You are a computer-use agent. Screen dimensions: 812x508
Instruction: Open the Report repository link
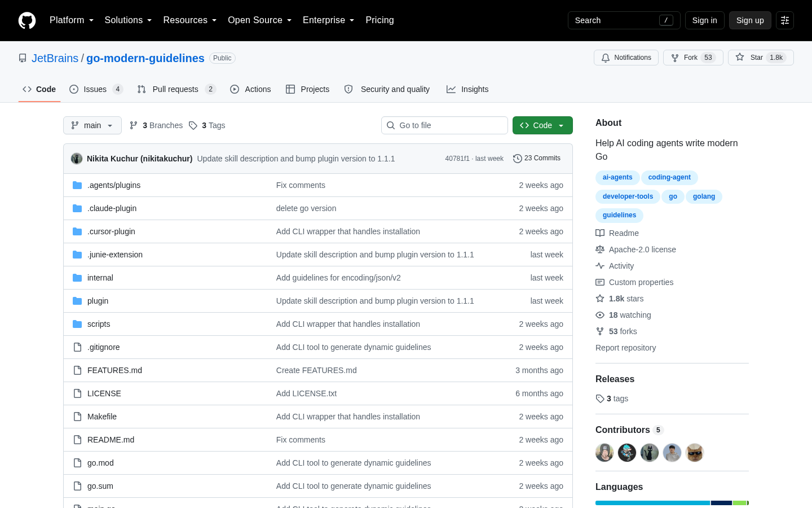[x=625, y=348]
